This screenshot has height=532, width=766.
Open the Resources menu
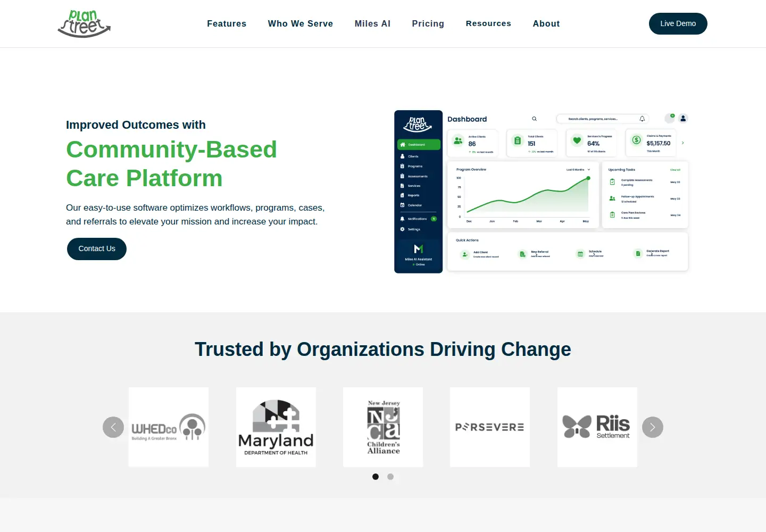(x=488, y=24)
